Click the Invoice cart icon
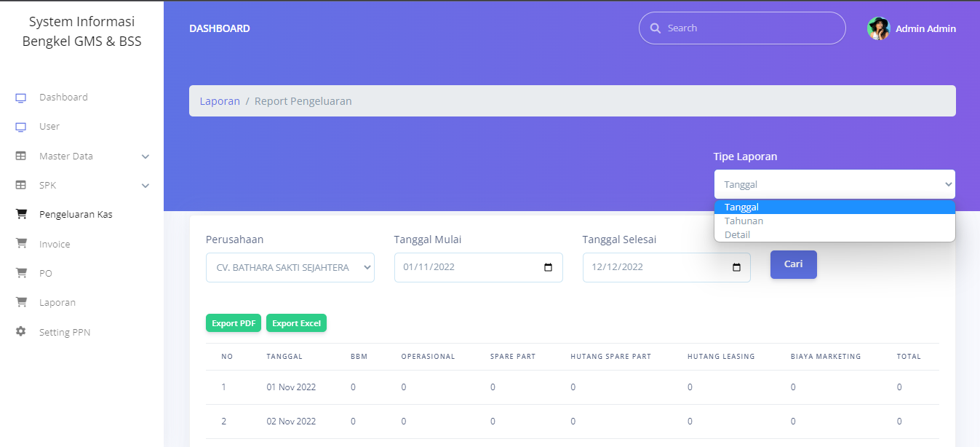This screenshot has height=447, width=980. pos(21,244)
